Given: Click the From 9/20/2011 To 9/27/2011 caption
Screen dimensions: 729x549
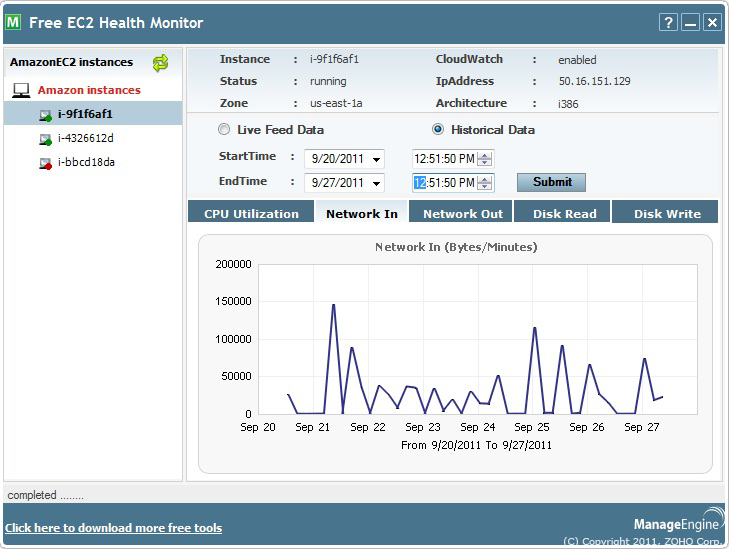Looking at the screenshot, I should [476, 445].
